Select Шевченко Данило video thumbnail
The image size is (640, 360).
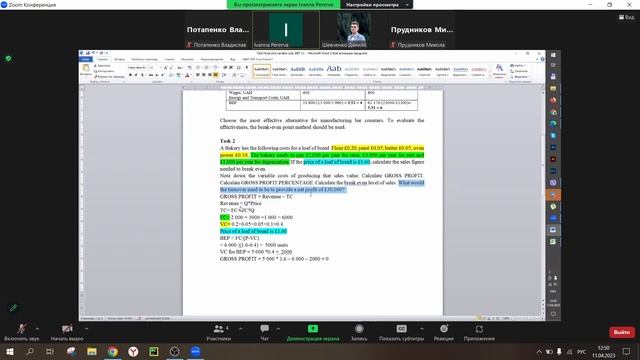354,30
